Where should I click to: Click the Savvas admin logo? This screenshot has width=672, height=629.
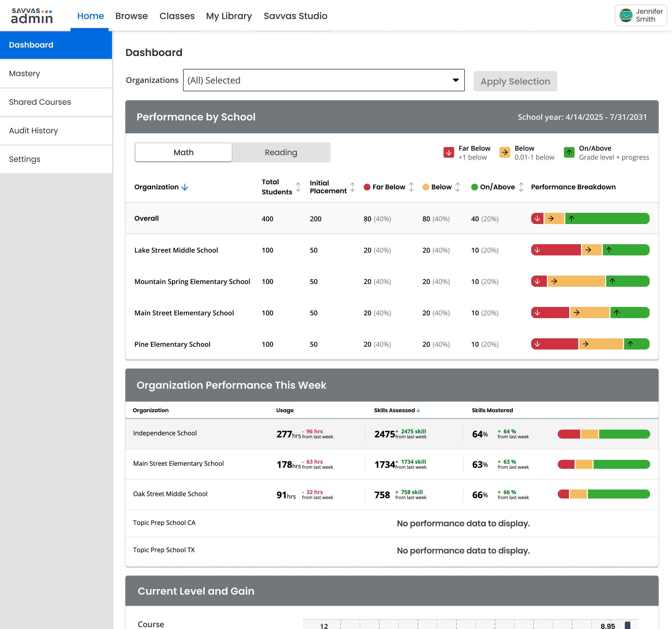coord(32,16)
